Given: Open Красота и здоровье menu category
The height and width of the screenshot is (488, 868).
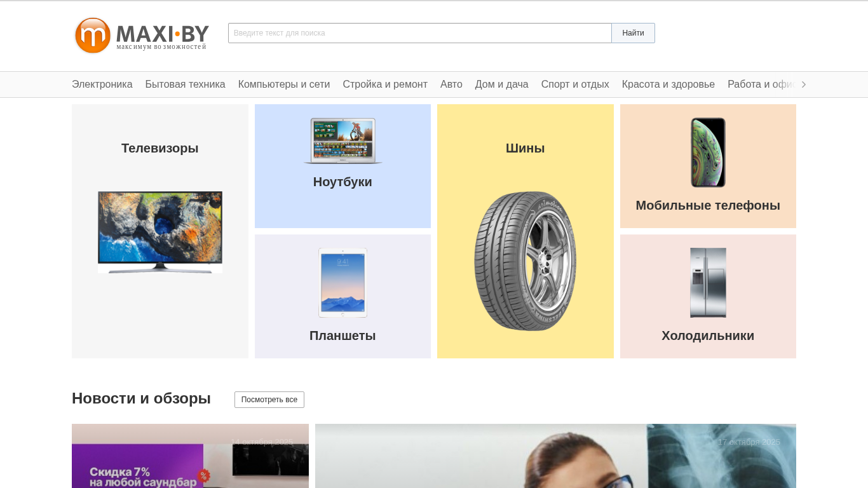Looking at the screenshot, I should click(x=668, y=85).
